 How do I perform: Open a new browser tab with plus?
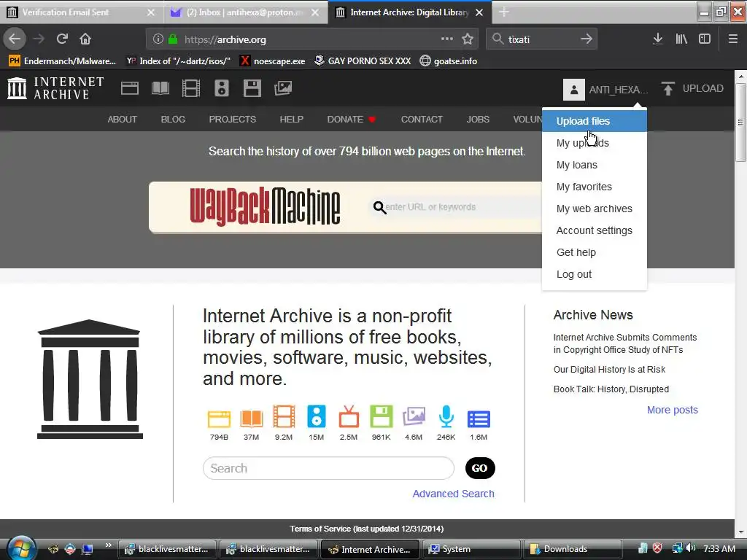point(504,12)
